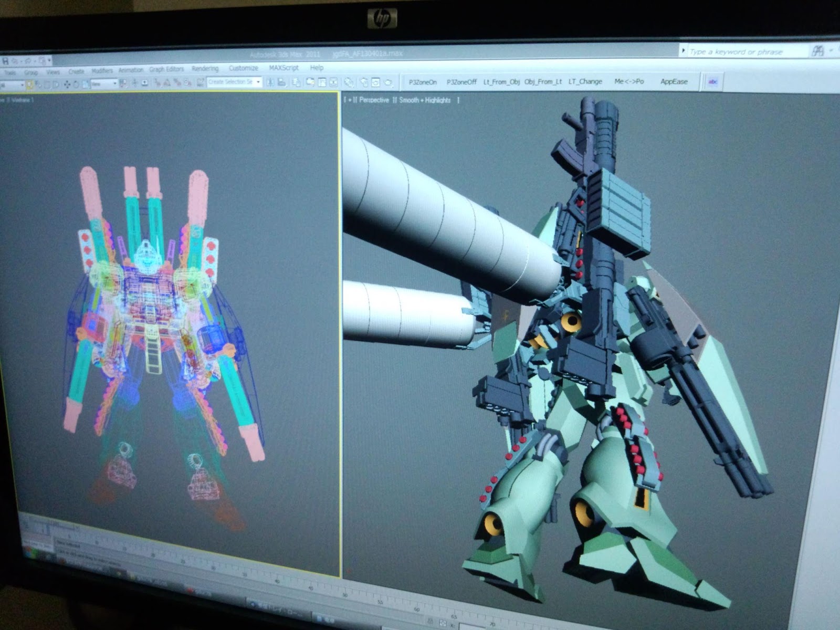Open the Smooth + Highlights viewport shading menu
840x630 pixels.
coord(425,100)
